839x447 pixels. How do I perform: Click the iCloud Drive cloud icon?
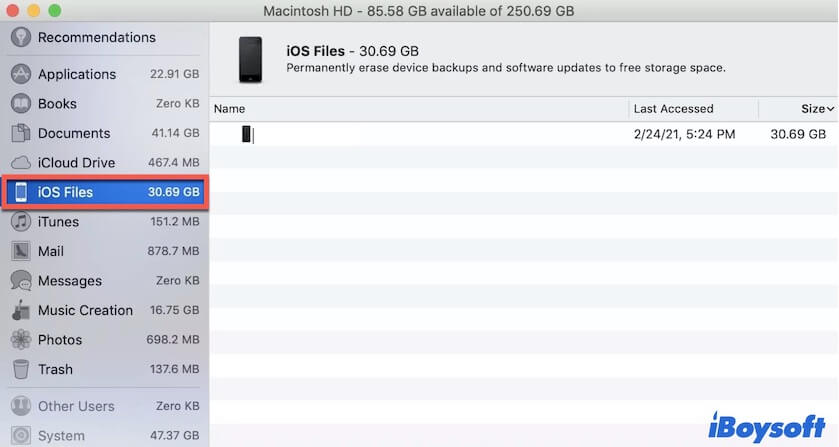21,163
